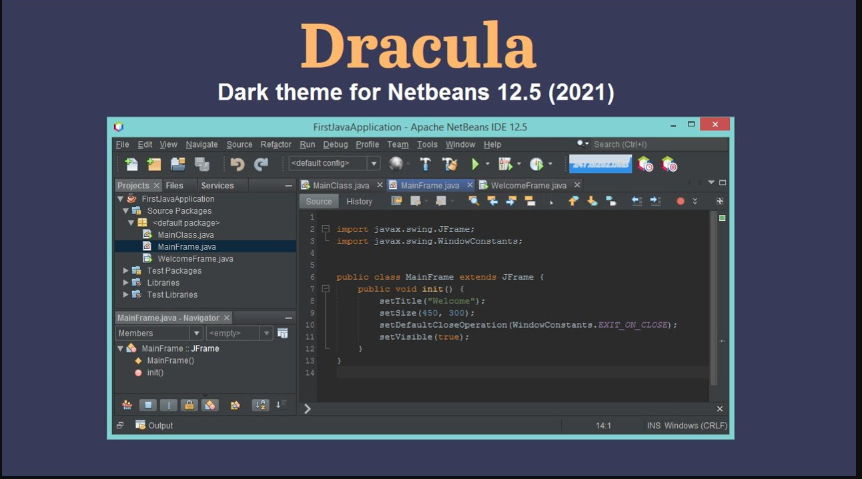
Task: Switch to the Services panel tab
Action: click(x=217, y=186)
